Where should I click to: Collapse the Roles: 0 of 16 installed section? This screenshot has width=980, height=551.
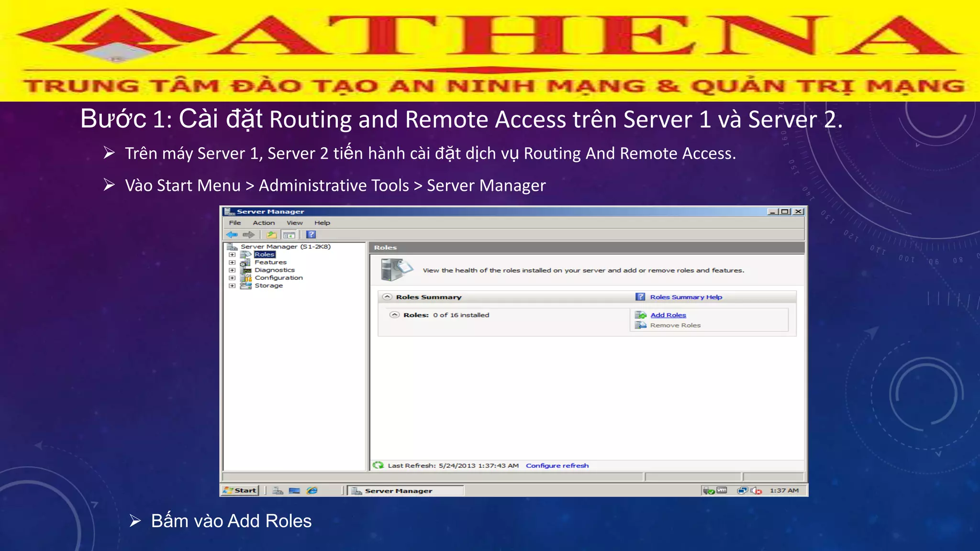394,315
